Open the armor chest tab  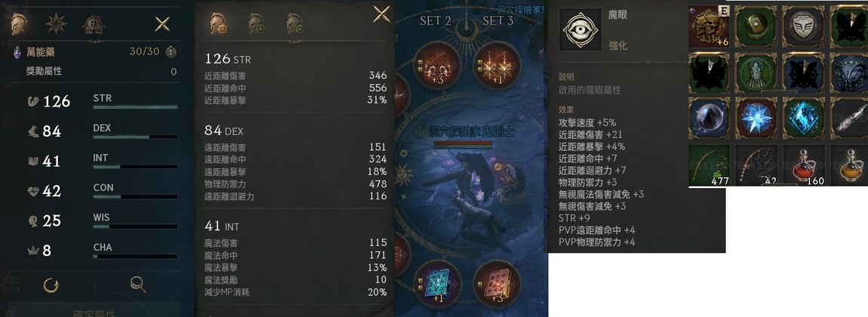tap(94, 24)
